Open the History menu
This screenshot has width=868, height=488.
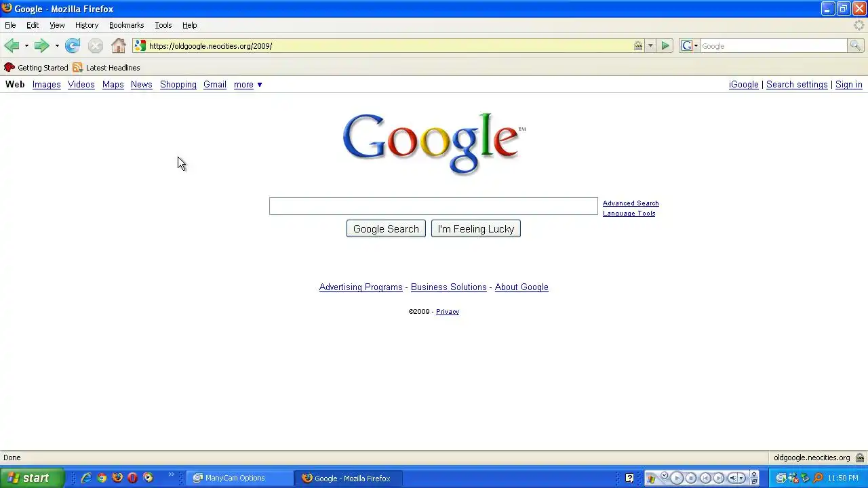87,25
